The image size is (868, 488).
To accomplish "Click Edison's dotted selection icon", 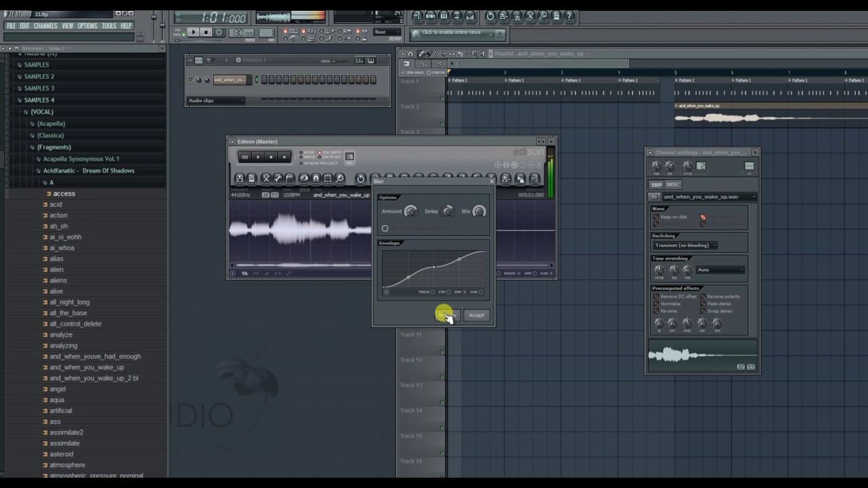I will [328, 178].
